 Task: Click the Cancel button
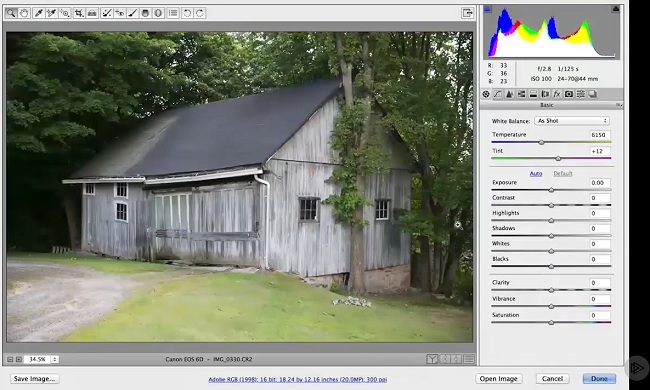553,378
